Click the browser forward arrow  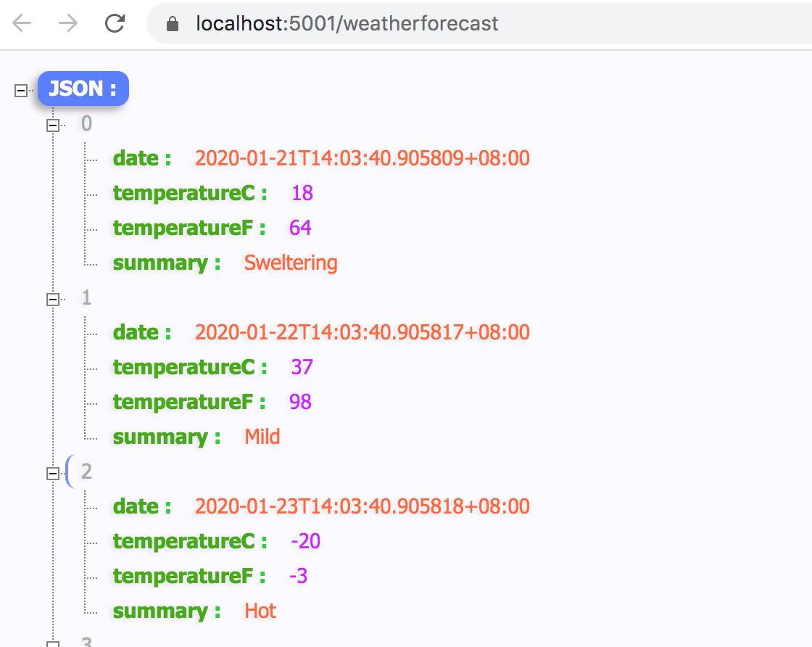click(68, 23)
